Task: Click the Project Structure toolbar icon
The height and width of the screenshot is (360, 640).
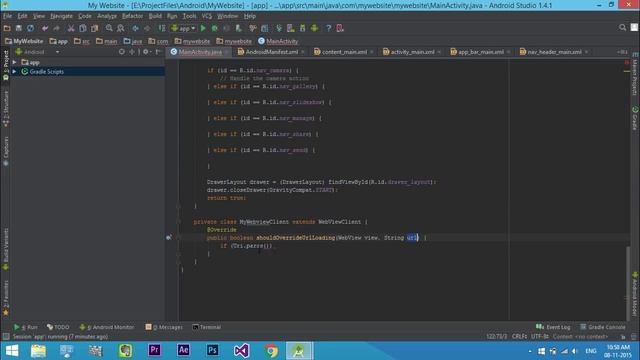Action: [264, 28]
